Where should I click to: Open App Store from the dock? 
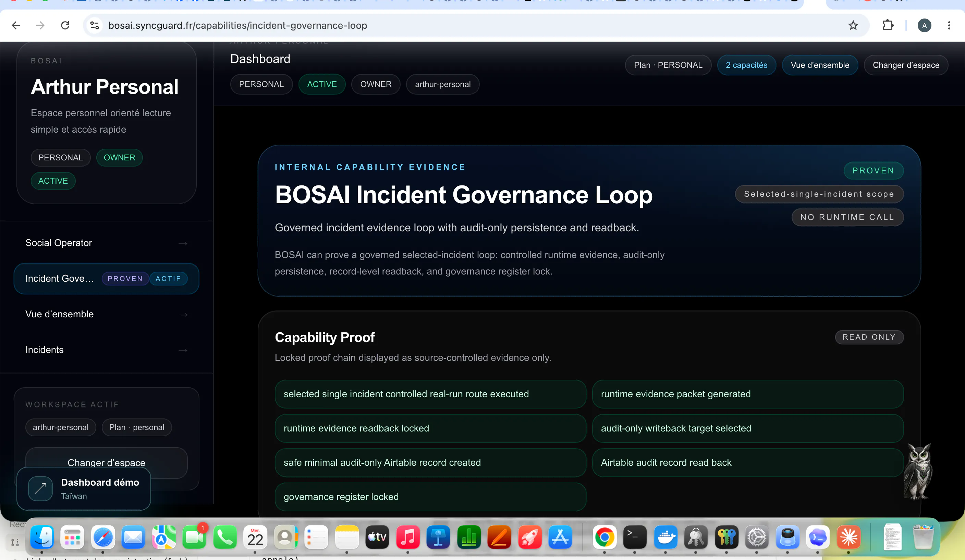[x=560, y=537]
